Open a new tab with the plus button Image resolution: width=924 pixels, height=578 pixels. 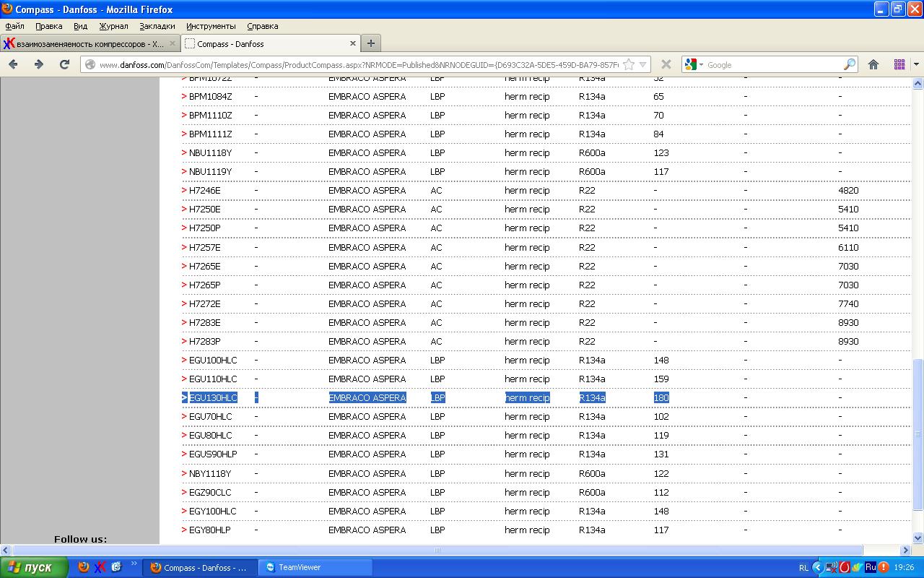click(370, 43)
